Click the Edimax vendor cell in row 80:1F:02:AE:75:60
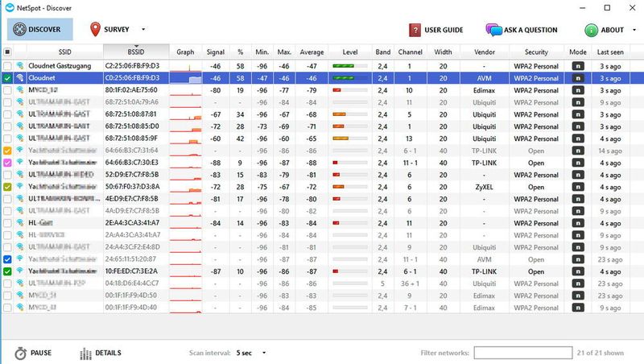The width and height of the screenshot is (644, 364). pos(485,90)
